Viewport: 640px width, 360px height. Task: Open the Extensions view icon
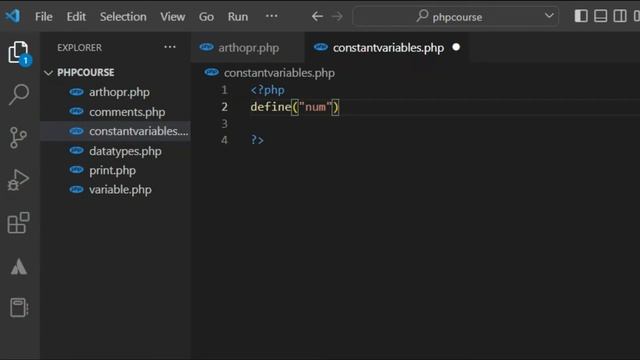(x=18, y=223)
